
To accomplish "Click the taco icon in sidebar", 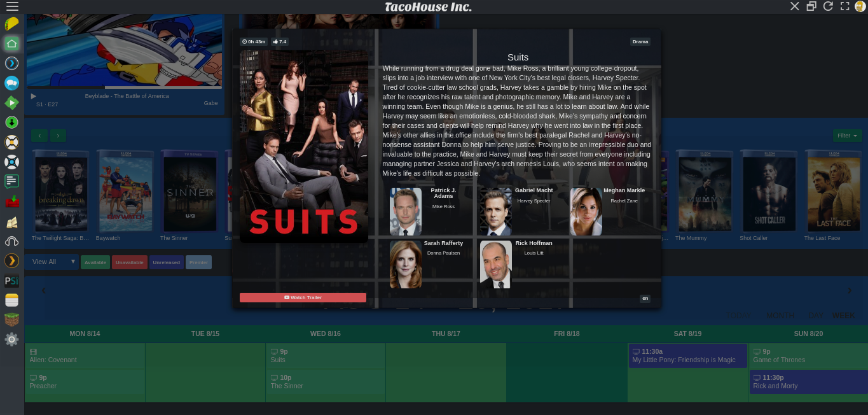I will pos(11,24).
